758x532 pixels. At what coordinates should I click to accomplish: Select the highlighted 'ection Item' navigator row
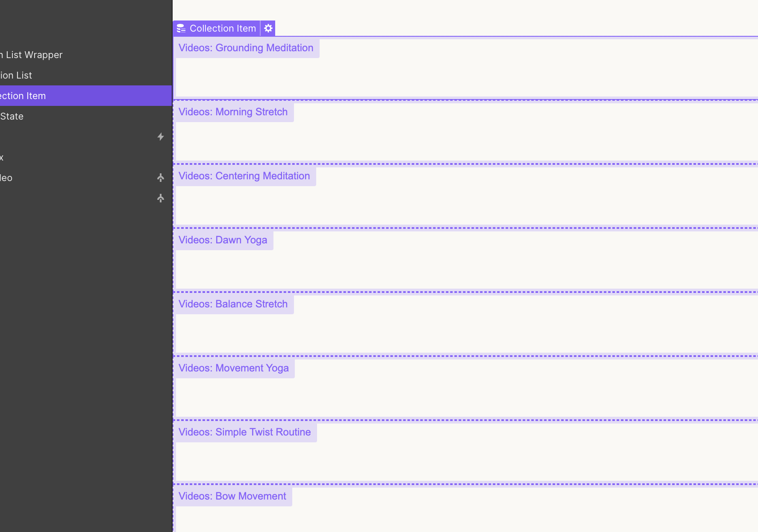click(x=86, y=96)
